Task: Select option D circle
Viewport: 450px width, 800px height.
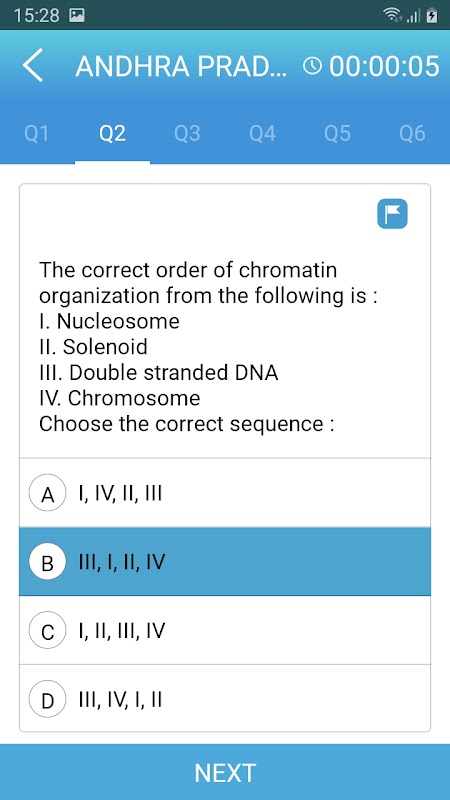Action: pyautogui.click(x=47, y=699)
